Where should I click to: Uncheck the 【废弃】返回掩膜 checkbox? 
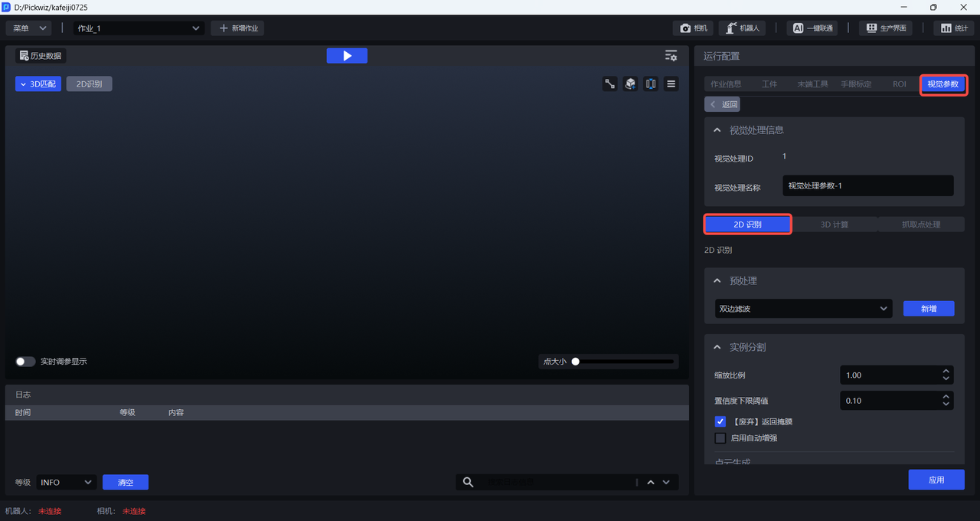(x=720, y=421)
